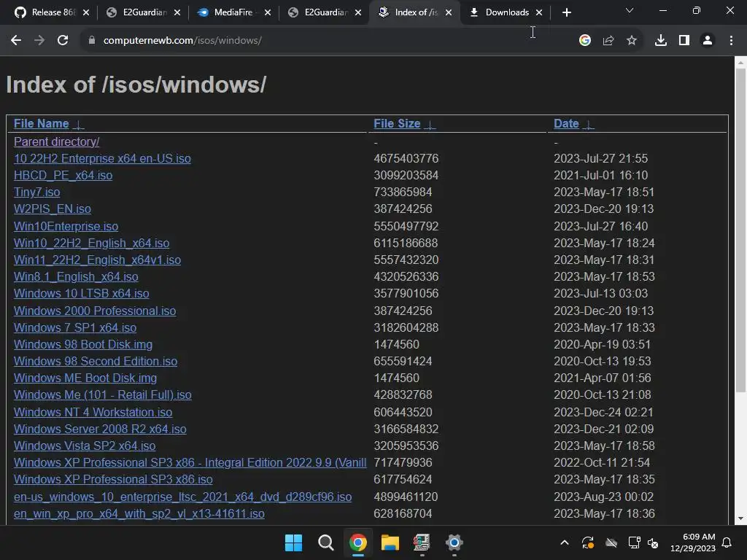Download Windows 98 Boot Disk.img
Viewport: 747px width, 560px height.
pos(83,344)
